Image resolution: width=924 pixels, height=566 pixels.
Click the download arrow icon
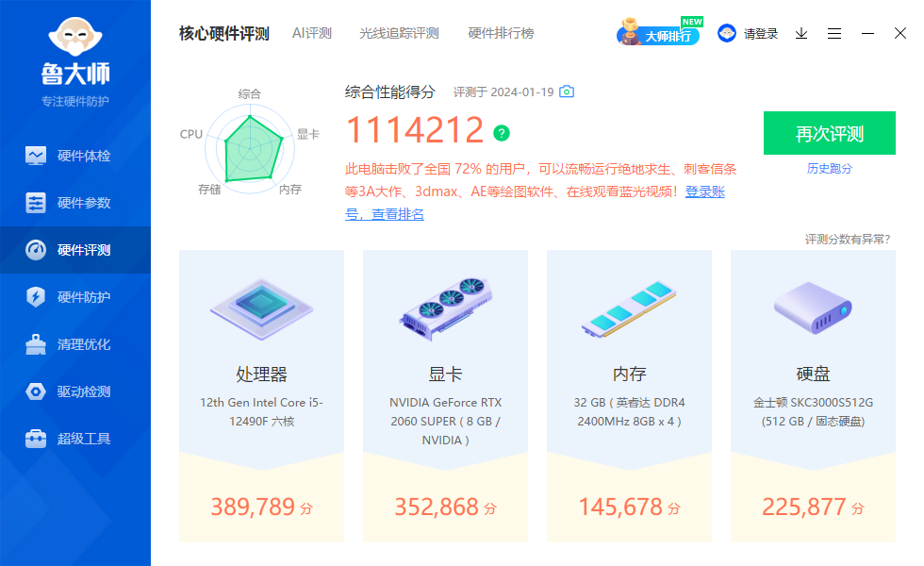[800, 34]
